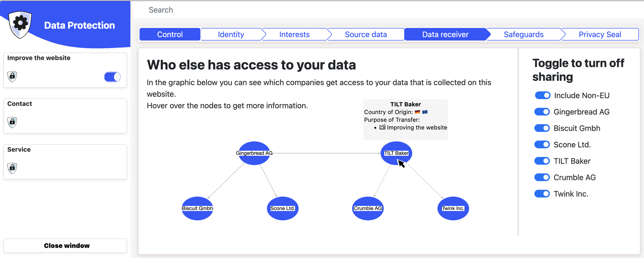Click the Scone Ltd. graph node
The image size is (644, 258).
[282, 208]
